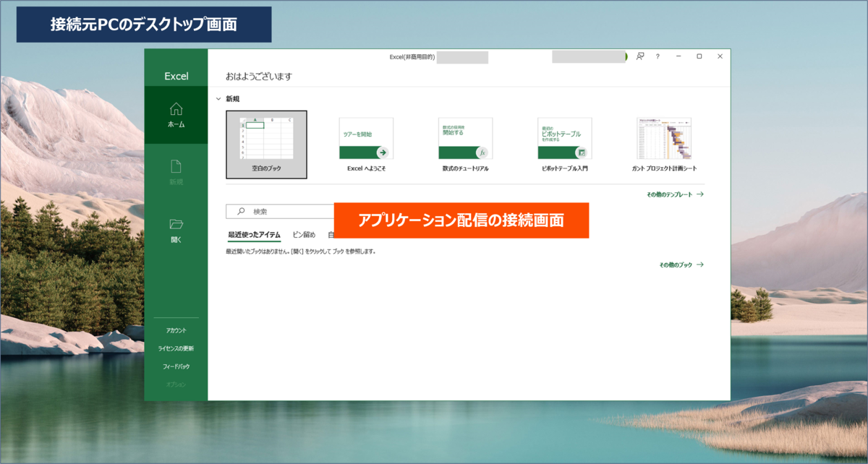The height and width of the screenshot is (464, 868).
Task: Open the feedback icon in title bar
Action: click(x=640, y=56)
